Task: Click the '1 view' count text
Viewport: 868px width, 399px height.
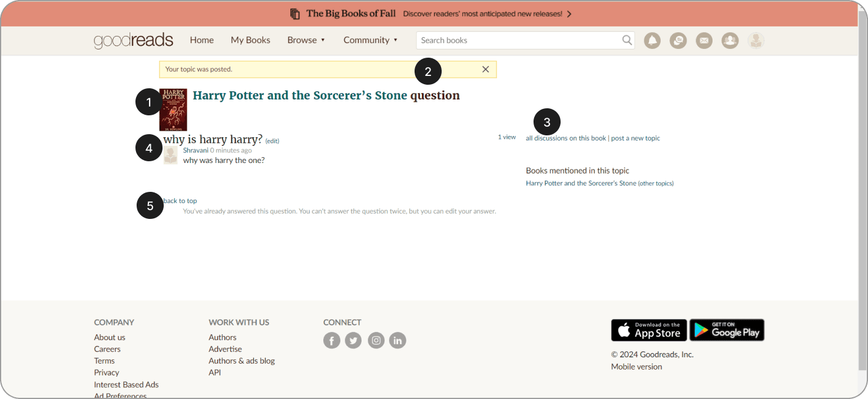Action: pos(507,137)
